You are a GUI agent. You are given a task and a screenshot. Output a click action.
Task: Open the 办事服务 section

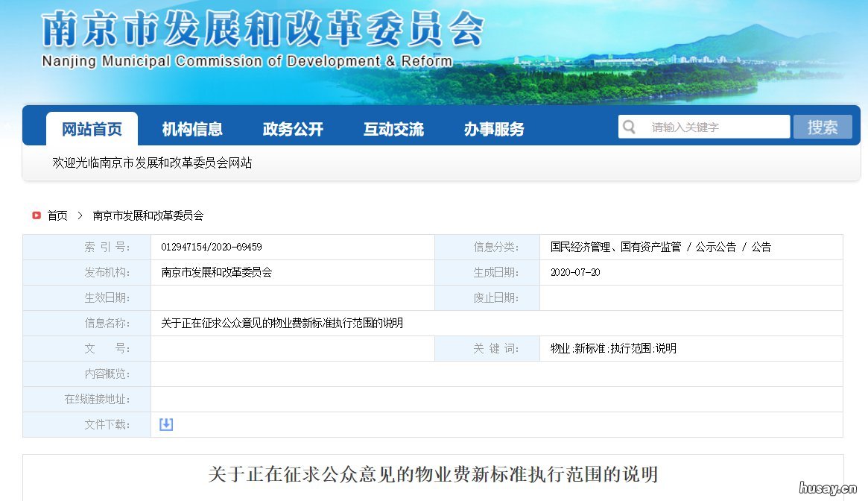point(493,128)
